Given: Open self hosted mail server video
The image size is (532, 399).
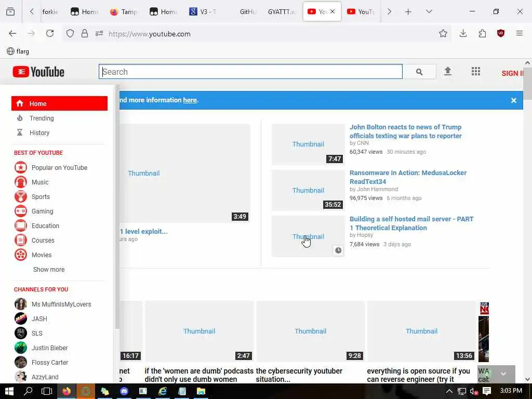Looking at the screenshot, I should [x=411, y=223].
